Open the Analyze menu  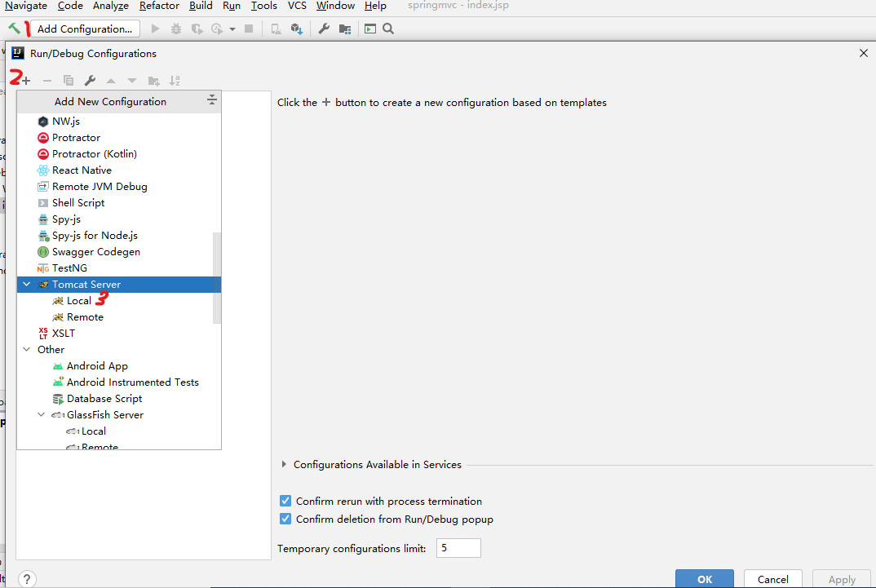pyautogui.click(x=111, y=6)
